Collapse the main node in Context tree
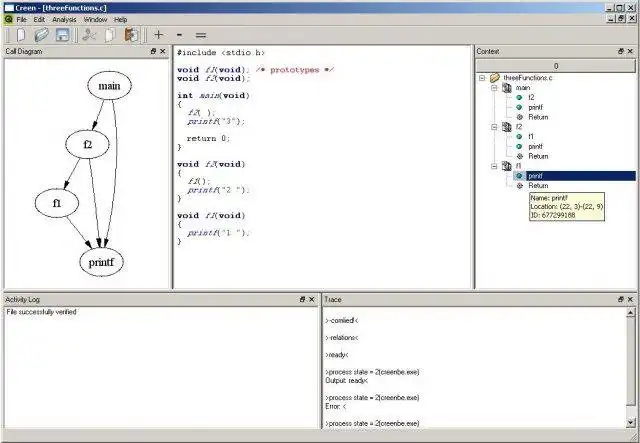The image size is (640, 443). (x=494, y=88)
